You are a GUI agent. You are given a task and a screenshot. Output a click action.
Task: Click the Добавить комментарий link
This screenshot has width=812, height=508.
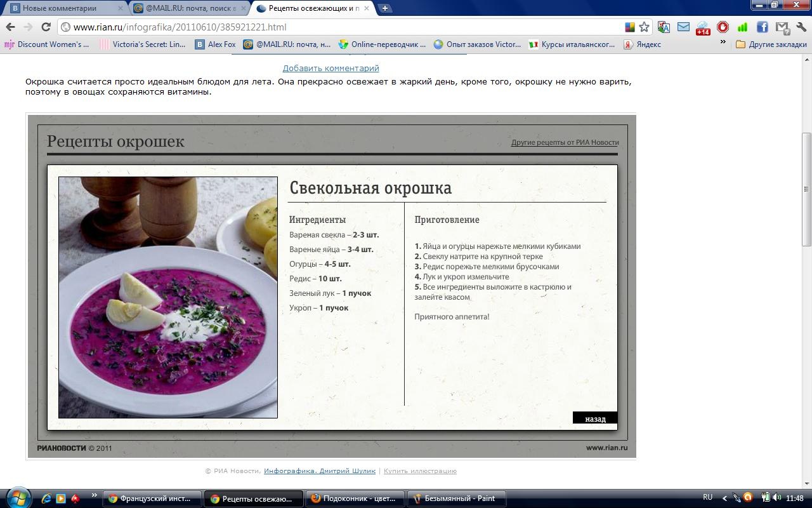pos(331,68)
